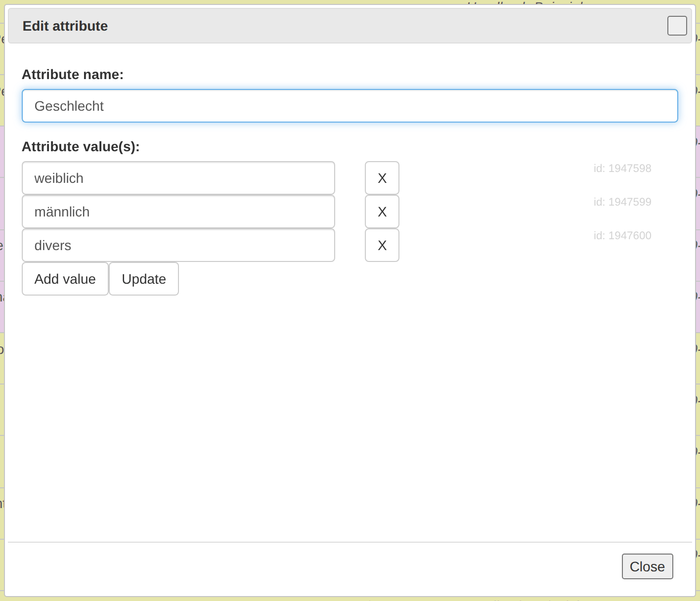Click the text id: 1947600
The width and height of the screenshot is (700, 601).
622,236
